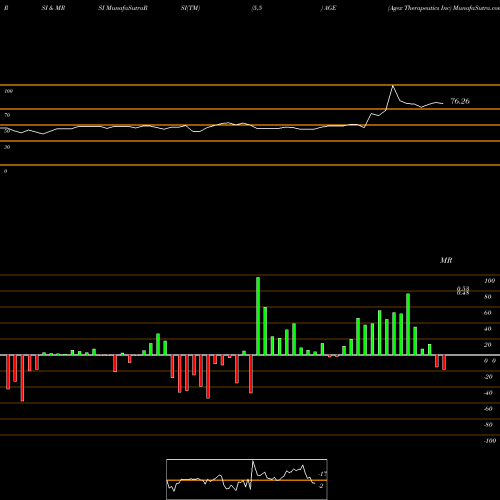Screen dimensions: 500x500
Task: Click the Agex Therapeutics Inc MunafaSutra header text
Action: [x=444, y=8]
